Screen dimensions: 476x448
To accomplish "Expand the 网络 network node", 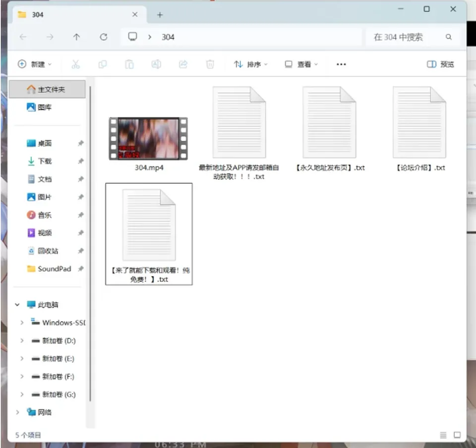I will click(x=17, y=412).
